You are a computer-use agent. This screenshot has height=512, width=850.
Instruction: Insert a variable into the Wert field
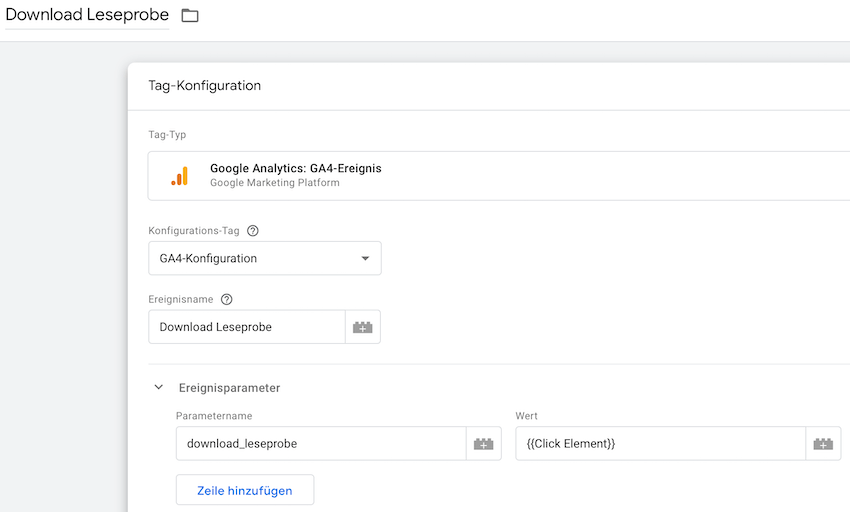coord(823,444)
